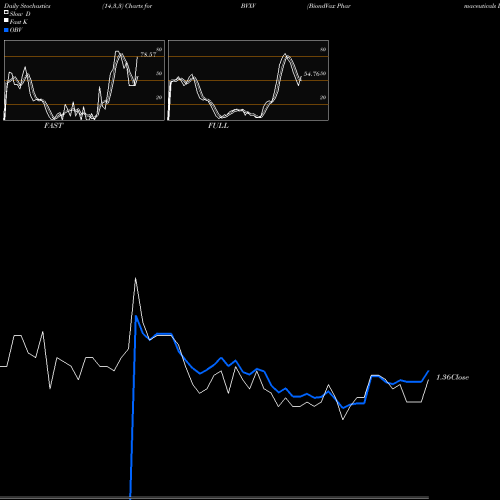Click the BVXV ticker symbol text
Screen dimensions: 500x500
(x=248, y=6)
